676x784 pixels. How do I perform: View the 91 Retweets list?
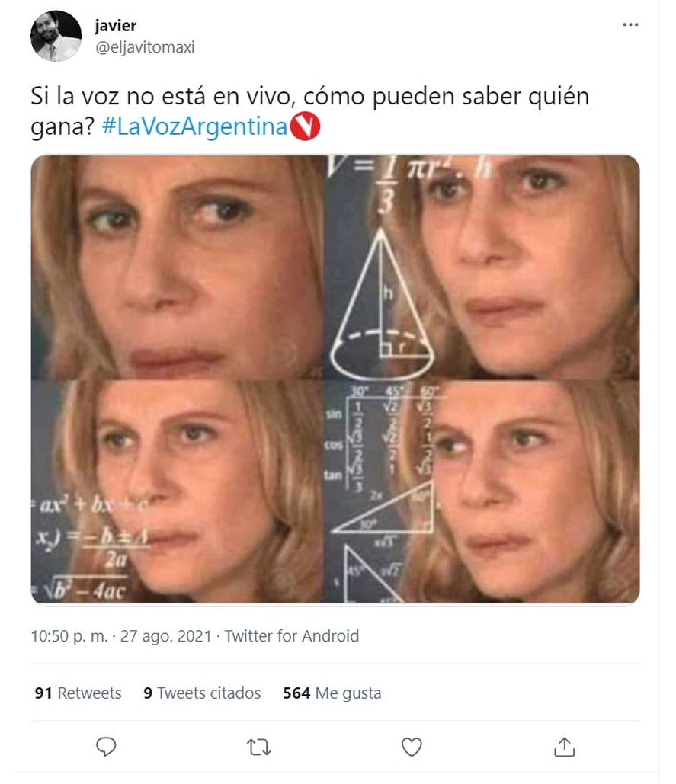pyautogui.click(x=78, y=693)
